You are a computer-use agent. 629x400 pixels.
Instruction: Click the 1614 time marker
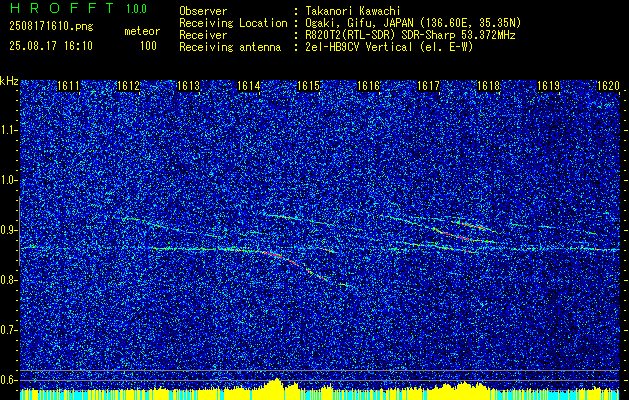tap(248, 86)
